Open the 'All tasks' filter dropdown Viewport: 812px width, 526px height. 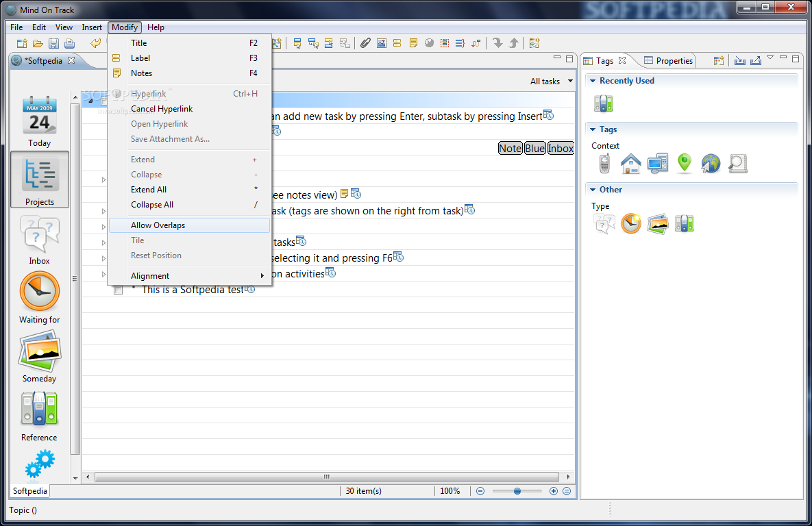pyautogui.click(x=551, y=82)
